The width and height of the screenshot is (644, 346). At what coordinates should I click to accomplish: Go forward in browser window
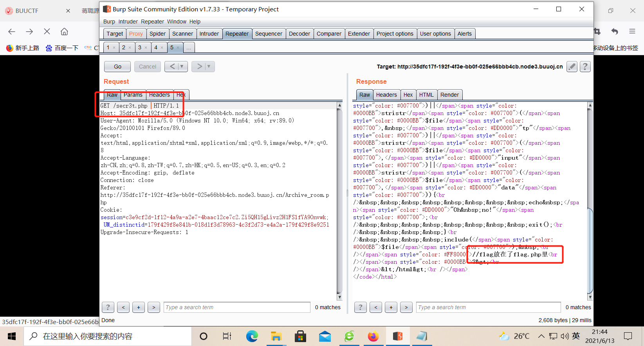pyautogui.click(x=29, y=32)
